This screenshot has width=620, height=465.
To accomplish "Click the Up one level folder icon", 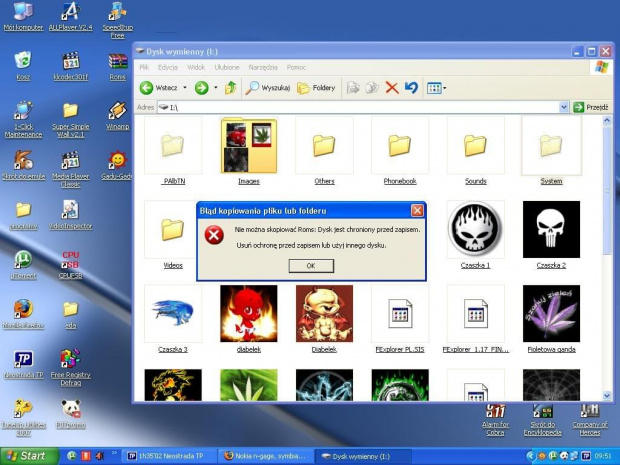I will (x=232, y=88).
